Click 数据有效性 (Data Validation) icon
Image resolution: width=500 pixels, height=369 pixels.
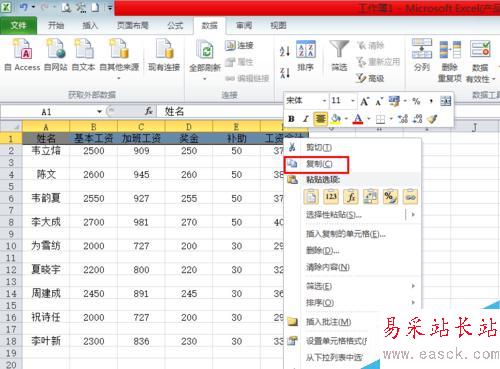coord(480,49)
